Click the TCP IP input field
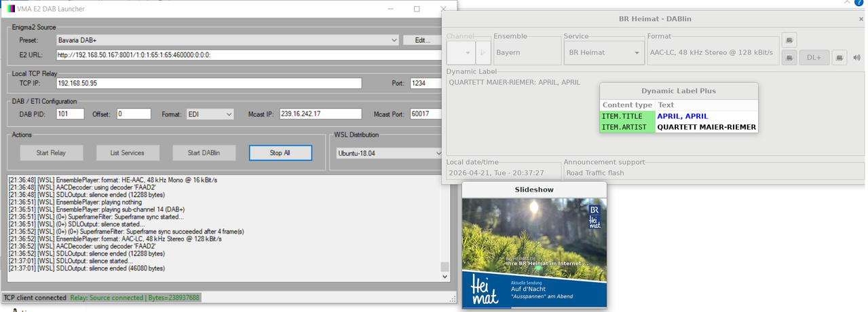Viewport: 868px width, 312px height. coord(208,84)
